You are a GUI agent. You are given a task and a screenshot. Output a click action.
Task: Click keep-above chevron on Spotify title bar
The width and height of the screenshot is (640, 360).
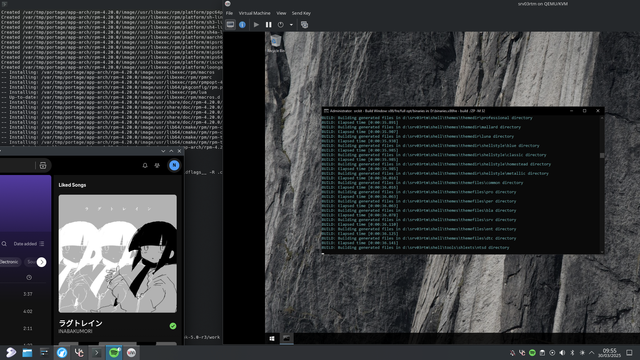pos(171,151)
